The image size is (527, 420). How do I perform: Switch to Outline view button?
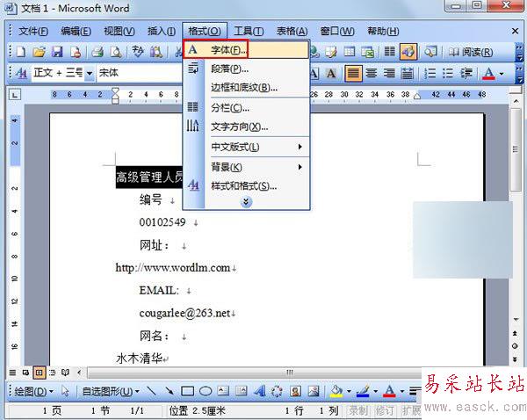52,373
